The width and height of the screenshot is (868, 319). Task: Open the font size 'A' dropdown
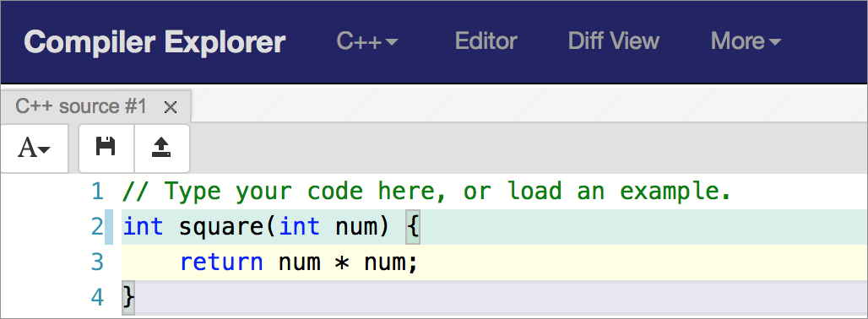tap(35, 149)
